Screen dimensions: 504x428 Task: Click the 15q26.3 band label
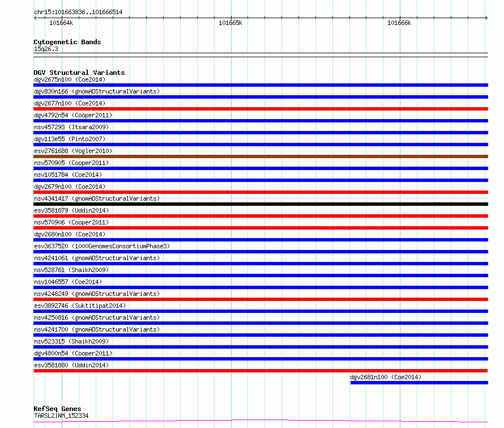(x=46, y=49)
